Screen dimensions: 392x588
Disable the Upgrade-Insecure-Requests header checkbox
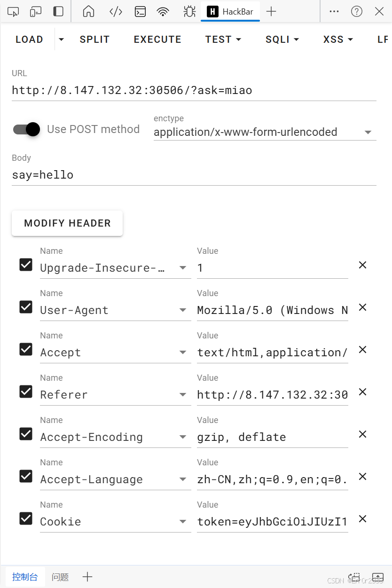pyautogui.click(x=26, y=265)
